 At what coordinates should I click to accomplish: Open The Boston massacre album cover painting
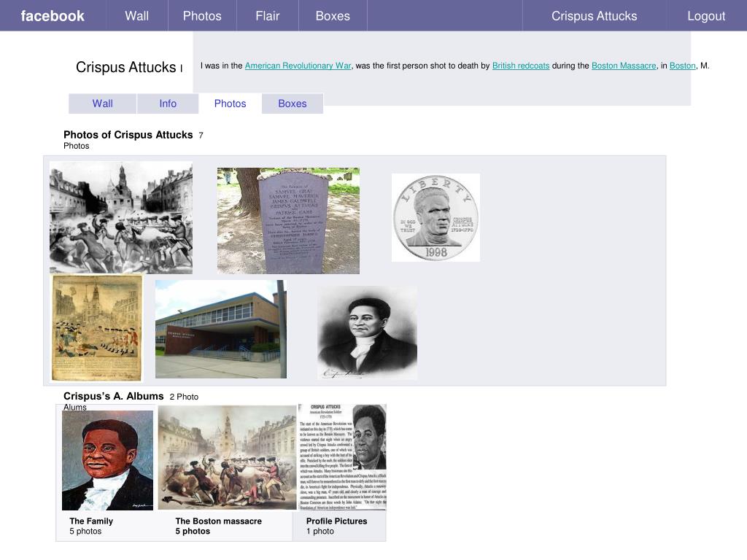[228, 457]
